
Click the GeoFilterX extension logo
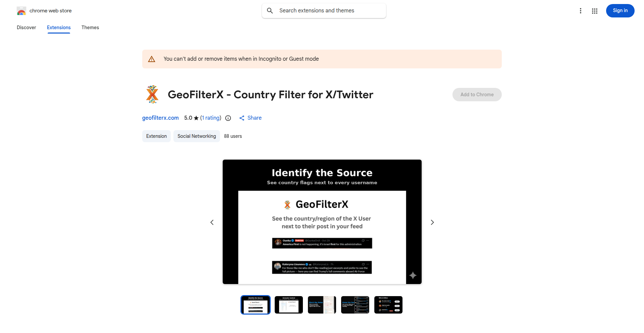coord(152,95)
